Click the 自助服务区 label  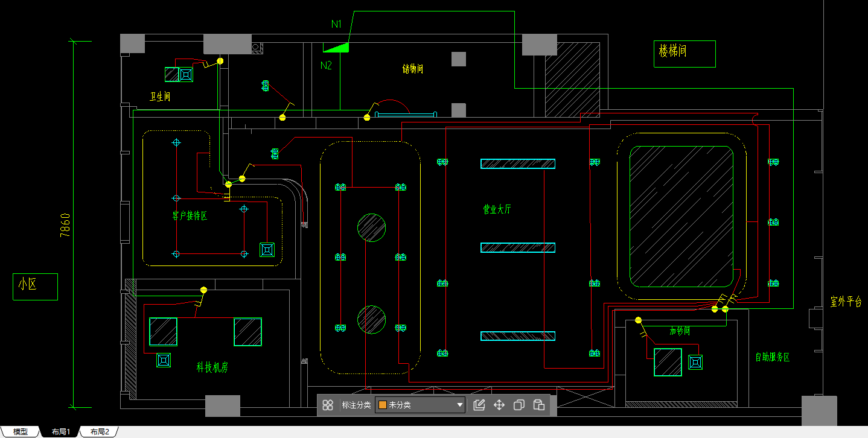coord(773,357)
